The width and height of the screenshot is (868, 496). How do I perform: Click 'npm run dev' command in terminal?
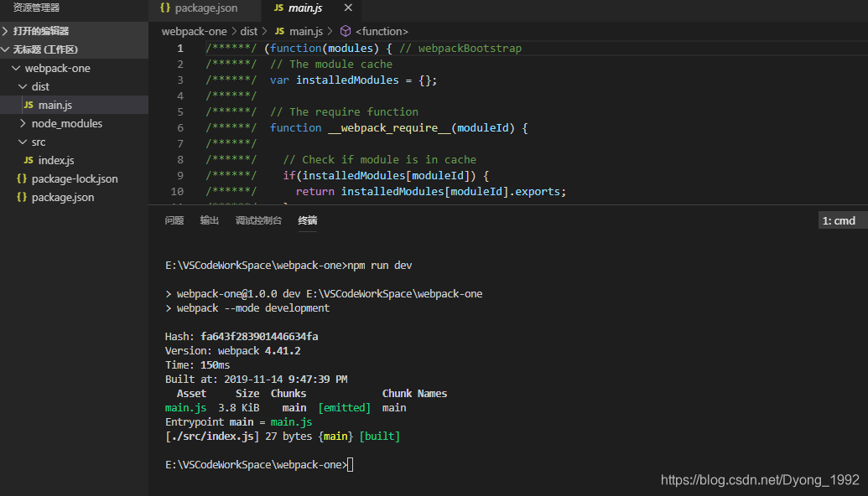pos(380,266)
